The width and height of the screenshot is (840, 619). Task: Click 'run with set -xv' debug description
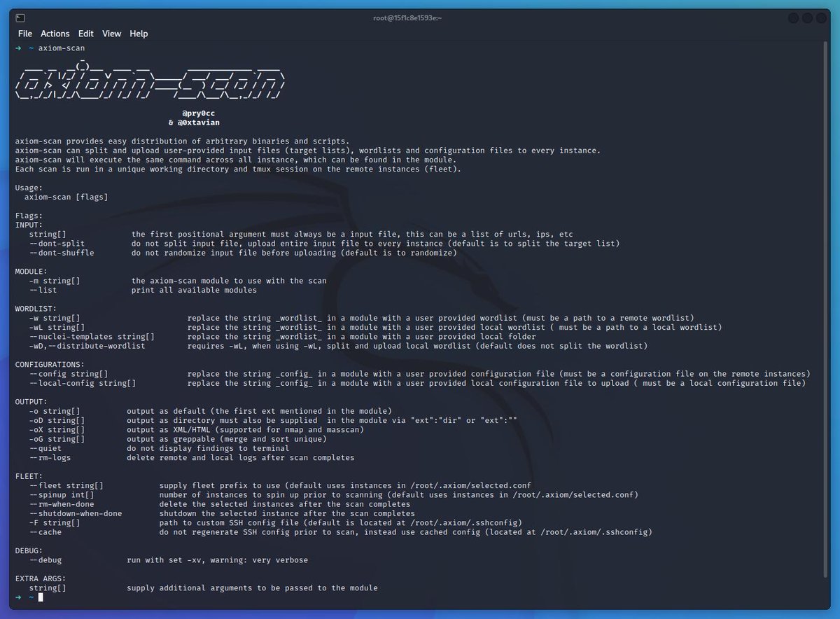pyautogui.click(x=217, y=560)
